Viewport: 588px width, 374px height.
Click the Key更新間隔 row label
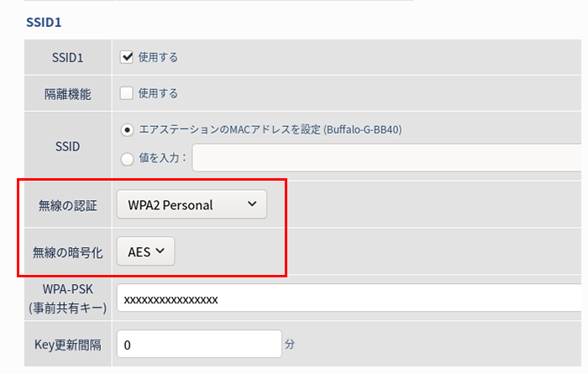pos(68,345)
